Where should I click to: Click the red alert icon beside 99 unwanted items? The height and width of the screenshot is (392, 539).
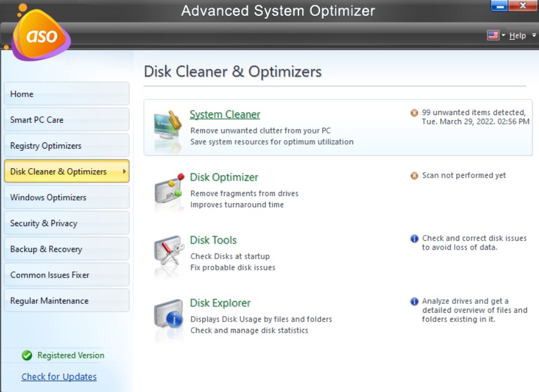click(414, 112)
